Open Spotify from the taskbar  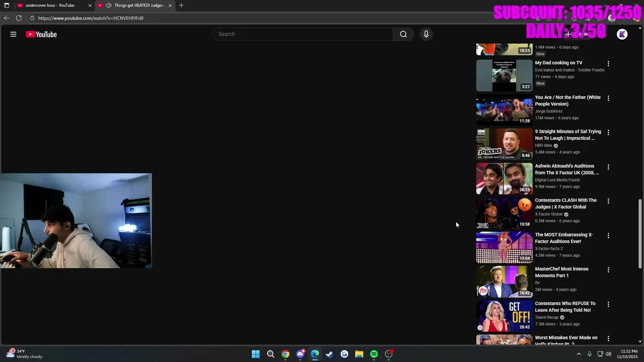click(x=374, y=354)
